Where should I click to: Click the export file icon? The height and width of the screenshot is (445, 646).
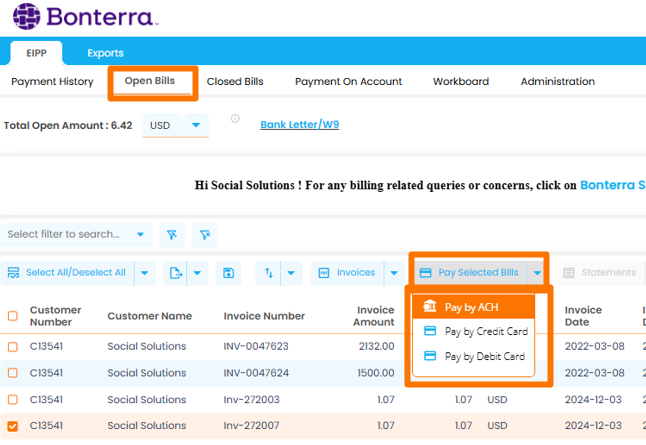pyautogui.click(x=176, y=273)
